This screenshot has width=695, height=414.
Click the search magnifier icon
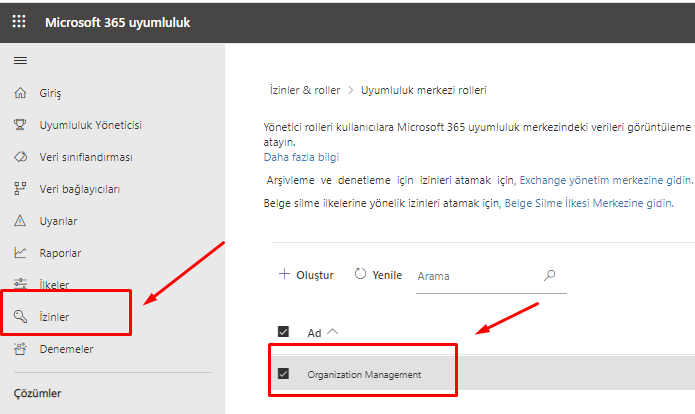(x=550, y=275)
